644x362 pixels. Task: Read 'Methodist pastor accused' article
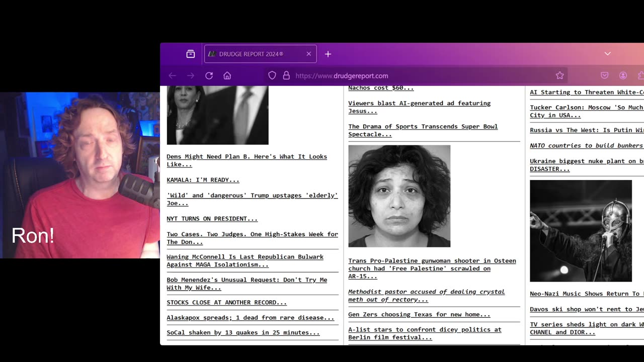(x=427, y=296)
